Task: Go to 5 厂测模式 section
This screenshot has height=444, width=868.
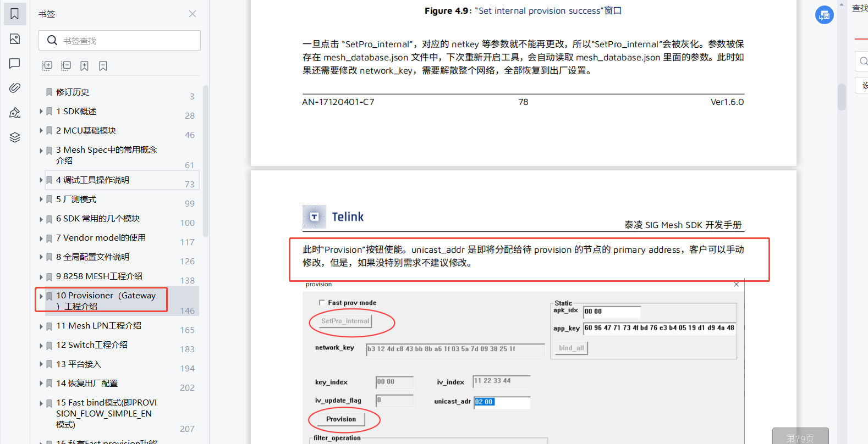Action: [x=76, y=199]
